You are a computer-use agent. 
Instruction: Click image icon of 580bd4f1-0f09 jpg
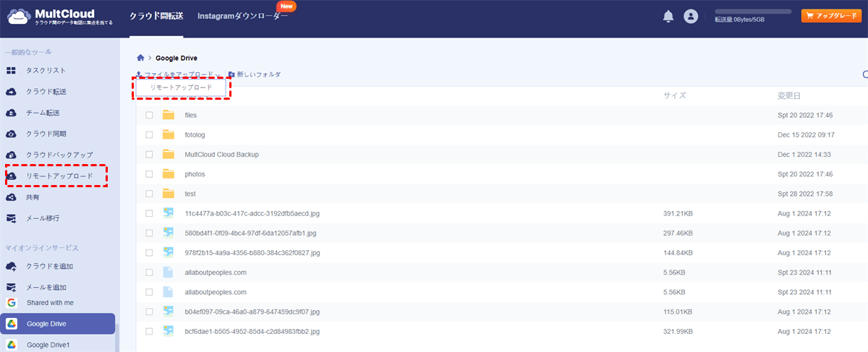click(169, 233)
